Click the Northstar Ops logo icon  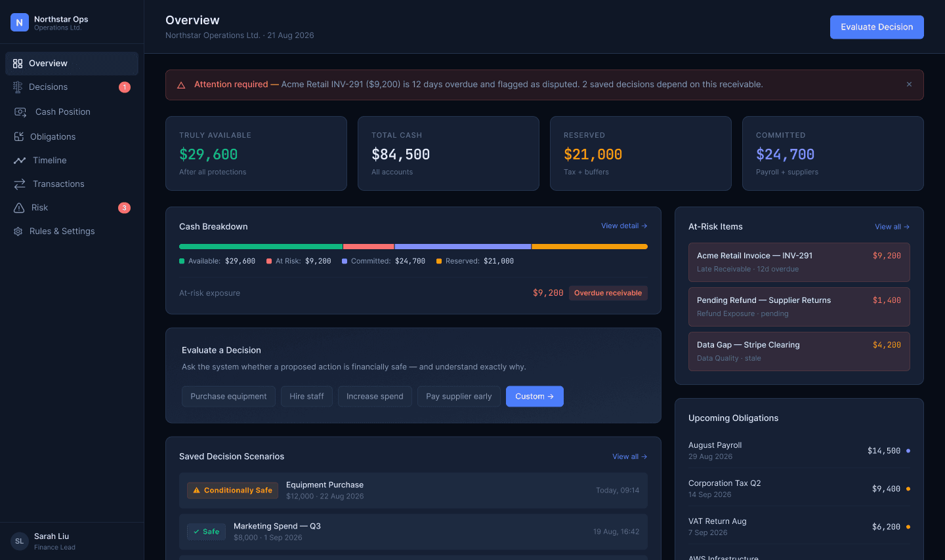point(20,22)
